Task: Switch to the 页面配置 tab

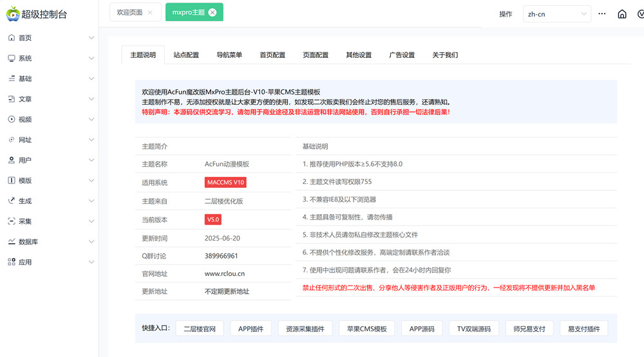Action: (316, 55)
